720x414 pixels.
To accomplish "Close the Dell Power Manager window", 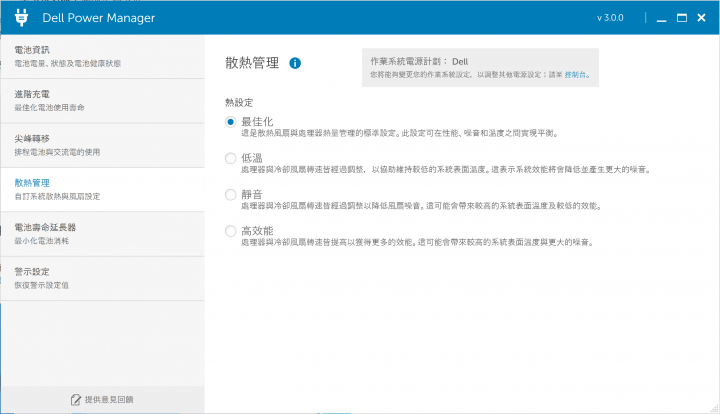I will (x=701, y=18).
